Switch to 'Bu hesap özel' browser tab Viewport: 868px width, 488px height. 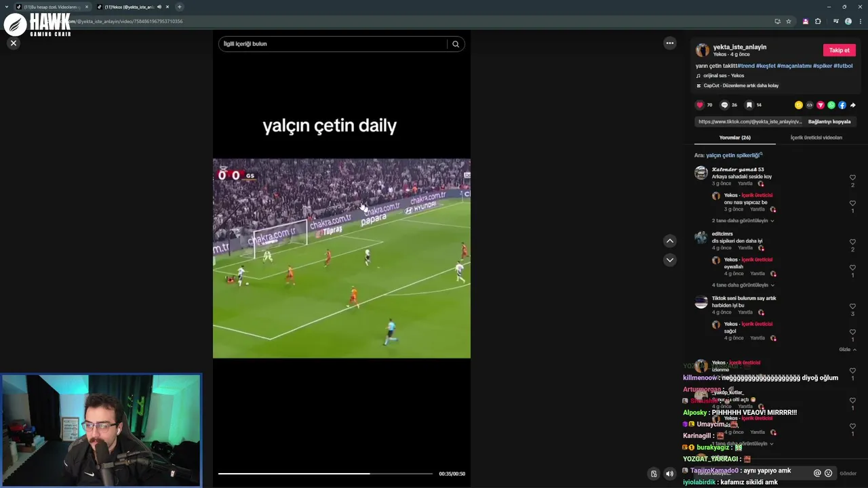52,7
